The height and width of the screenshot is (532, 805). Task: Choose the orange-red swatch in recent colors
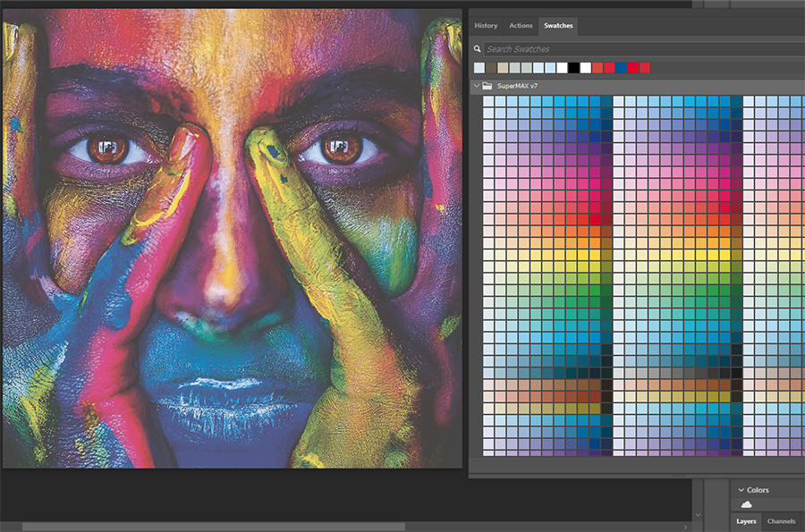pyautogui.click(x=597, y=68)
